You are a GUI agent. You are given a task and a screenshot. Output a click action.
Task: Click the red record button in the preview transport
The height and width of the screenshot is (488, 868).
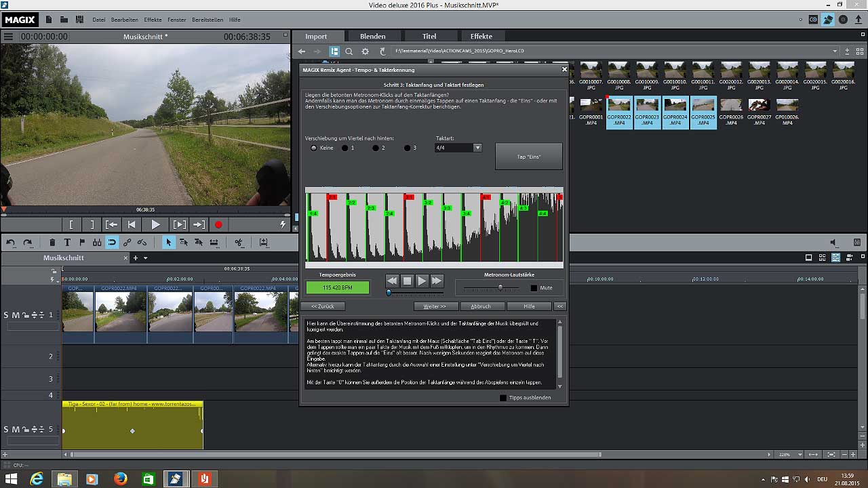coord(218,225)
